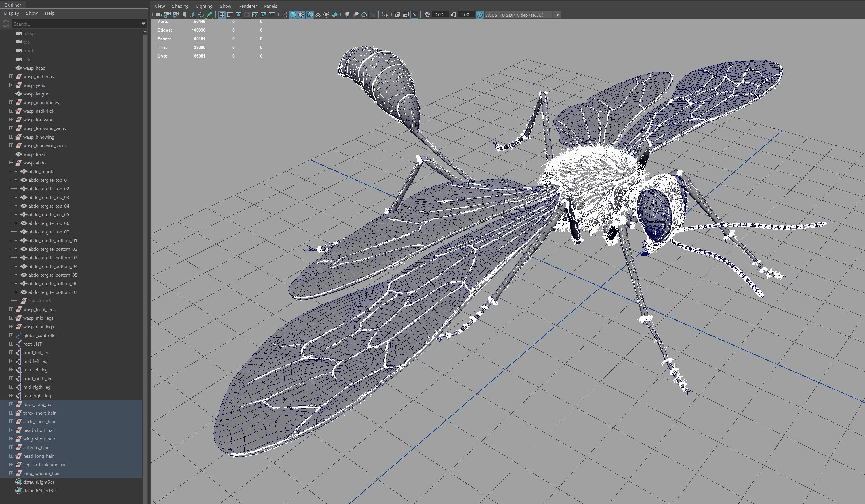Open the viewport Show menu

[x=226, y=6]
